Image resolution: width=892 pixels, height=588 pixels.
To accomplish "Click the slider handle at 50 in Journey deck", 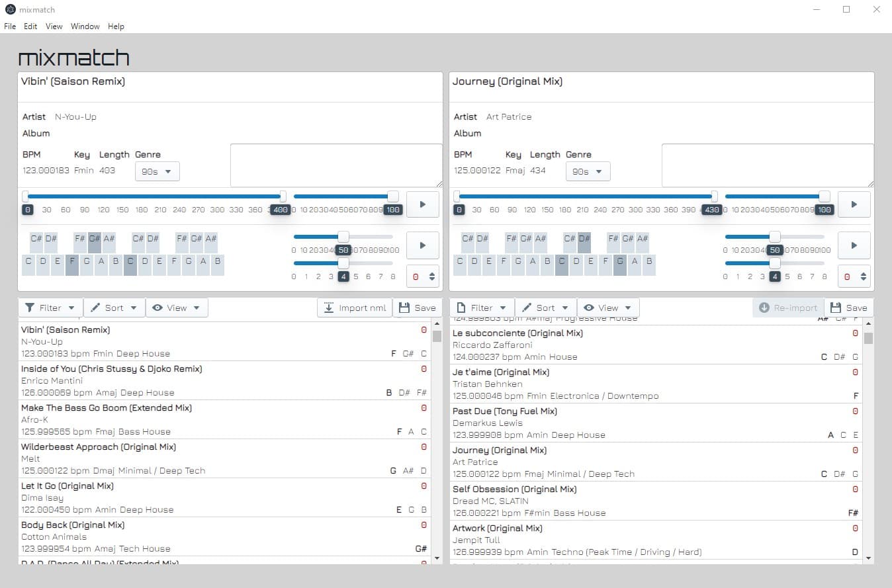I will pos(775,237).
